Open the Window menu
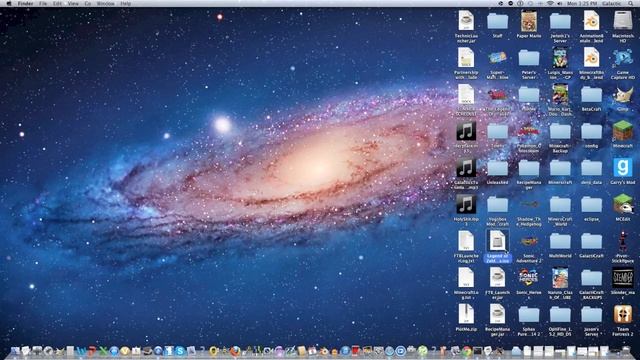640x360 pixels. point(106,3)
